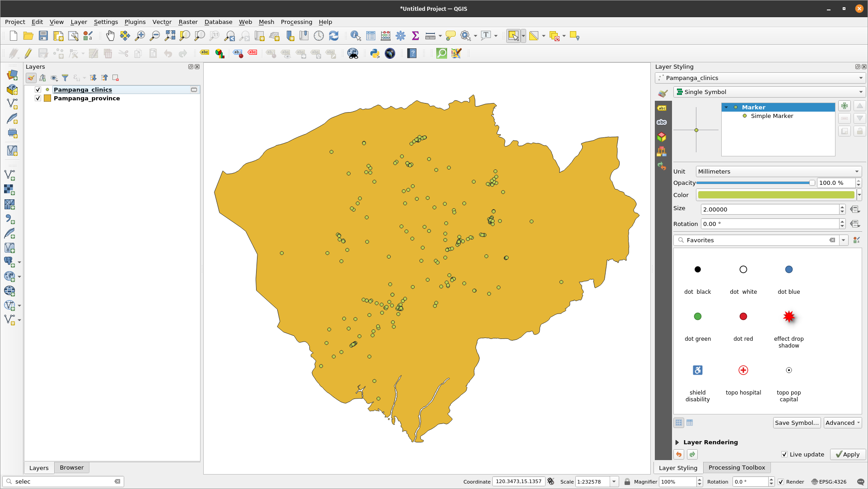Click the Save Symbol button
Viewport: 868px width, 489px height.
click(797, 423)
